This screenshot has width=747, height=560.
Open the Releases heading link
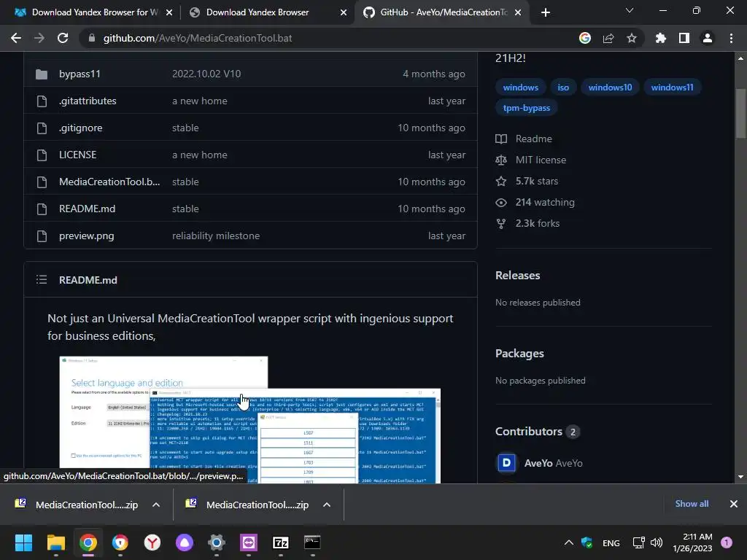pyautogui.click(x=518, y=275)
